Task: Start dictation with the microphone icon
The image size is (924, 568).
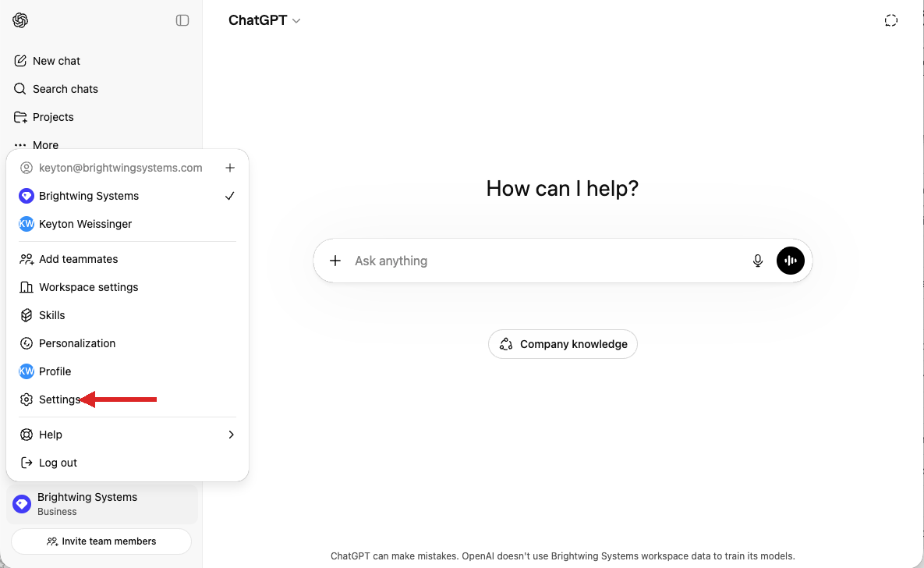Action: [x=758, y=261]
